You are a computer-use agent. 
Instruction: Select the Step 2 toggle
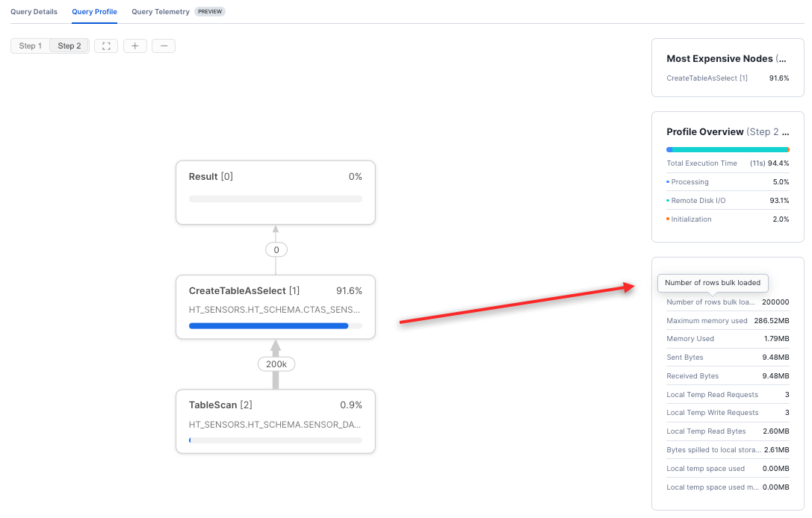69,46
